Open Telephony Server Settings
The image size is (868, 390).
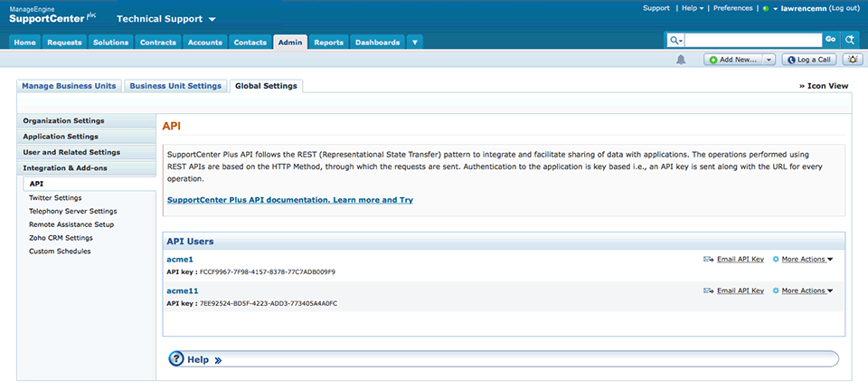[x=73, y=211]
